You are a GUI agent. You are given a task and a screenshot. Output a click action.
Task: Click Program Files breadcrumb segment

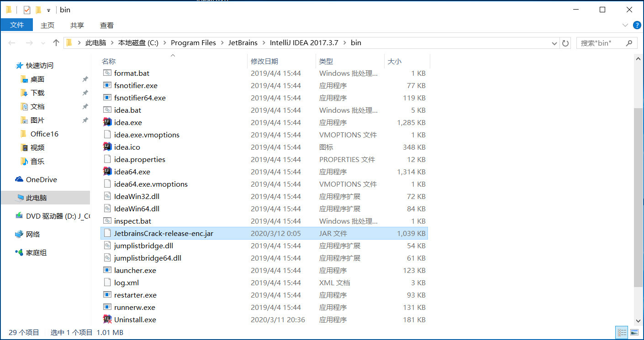point(193,43)
